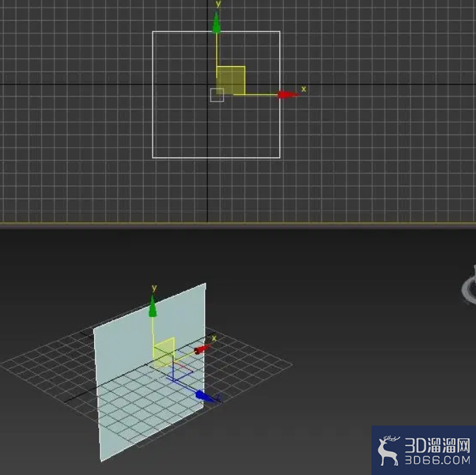This screenshot has height=475, width=476.
Task: Select the white plane outline in the top viewport
Action: coord(216,95)
